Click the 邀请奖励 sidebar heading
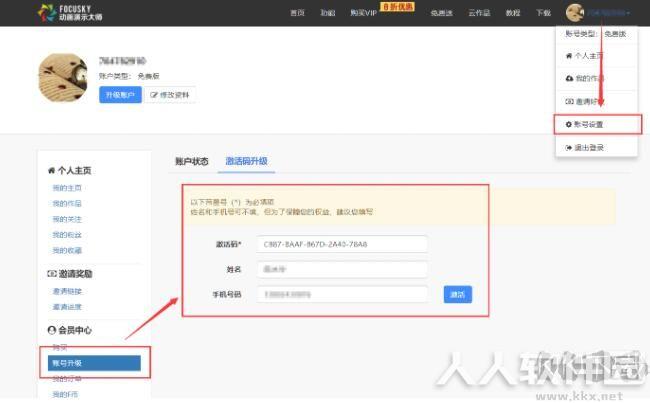The height and width of the screenshot is (403, 650). point(75,274)
